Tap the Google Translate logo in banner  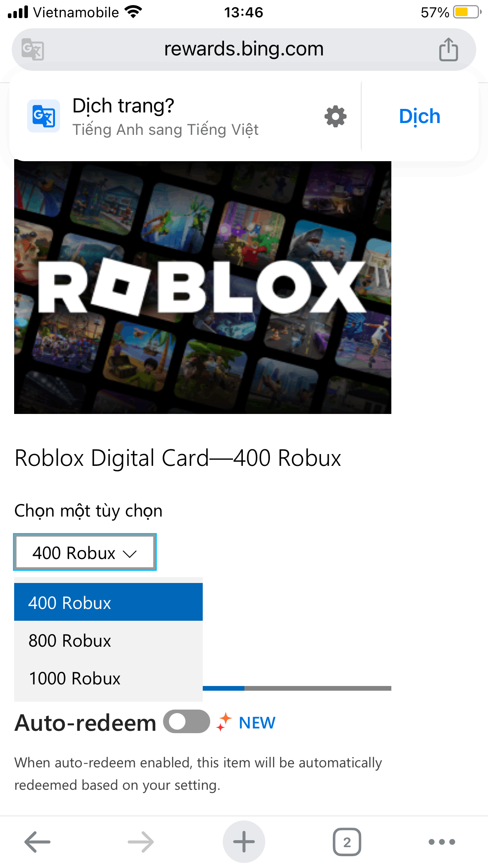click(44, 116)
